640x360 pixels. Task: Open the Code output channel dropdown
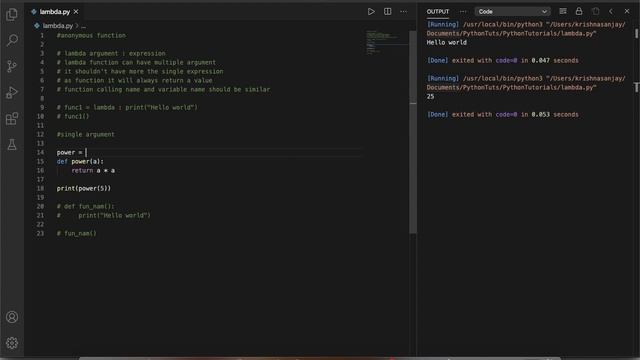pyautogui.click(x=512, y=11)
